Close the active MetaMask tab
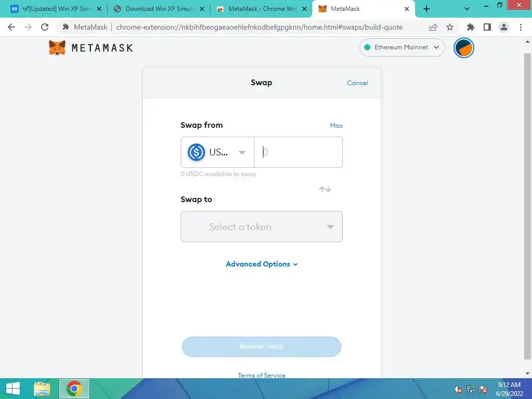Viewport: 532px width, 399px height. 406,9
